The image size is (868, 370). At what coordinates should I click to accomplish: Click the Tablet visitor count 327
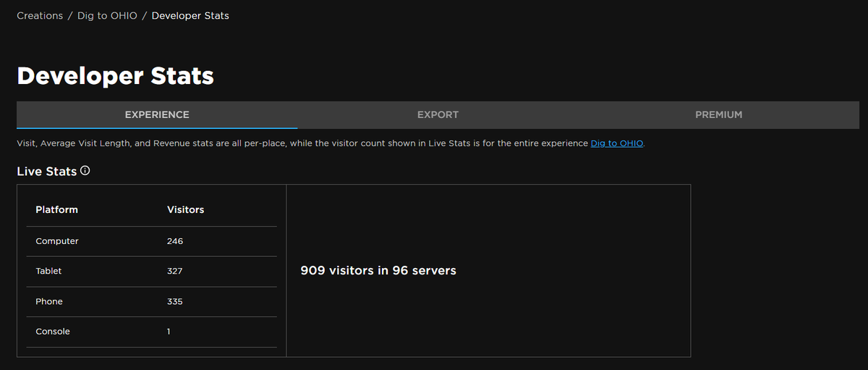[x=175, y=271]
